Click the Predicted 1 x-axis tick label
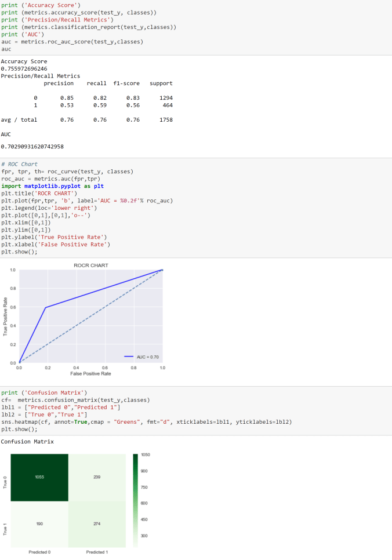The height and width of the screenshot is (560, 392). [x=96, y=552]
